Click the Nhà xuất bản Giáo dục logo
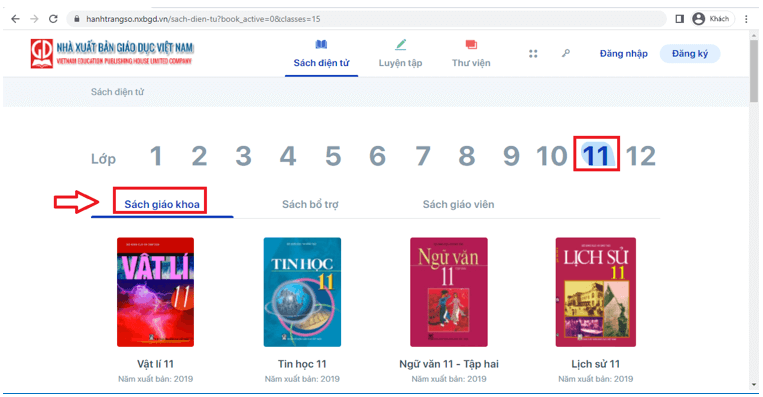Screen dimensions: 763x397 pyautogui.click(x=112, y=53)
